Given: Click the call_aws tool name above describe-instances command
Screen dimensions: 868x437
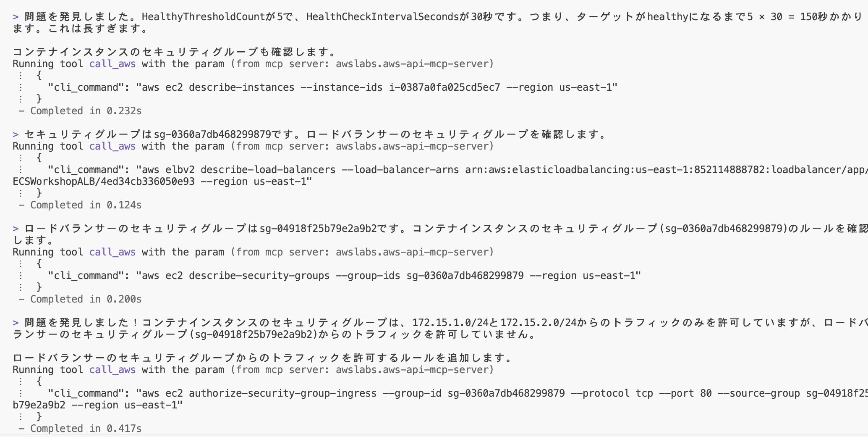Looking at the screenshot, I should (112, 64).
